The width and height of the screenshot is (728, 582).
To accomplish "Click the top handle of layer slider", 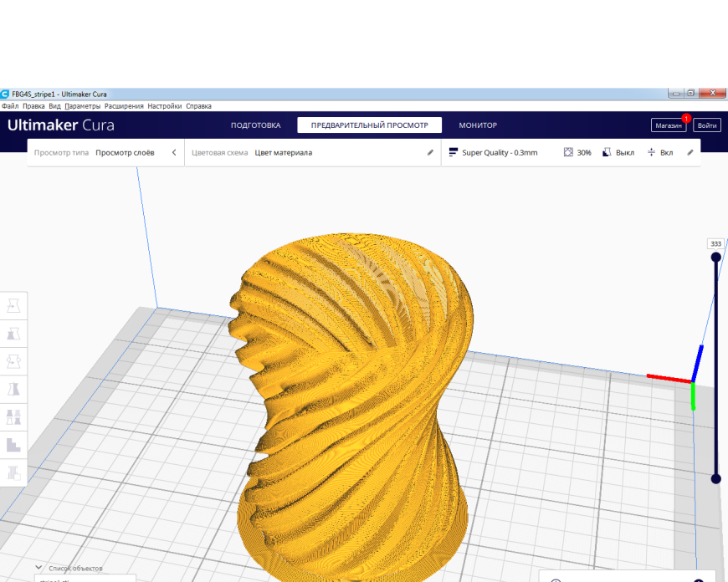I will pos(716,257).
